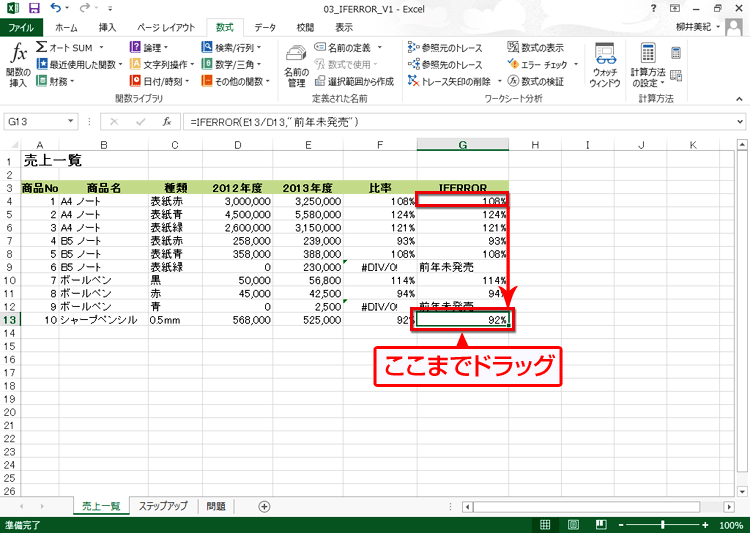Open the Financial (財務) functions list

coord(55,81)
